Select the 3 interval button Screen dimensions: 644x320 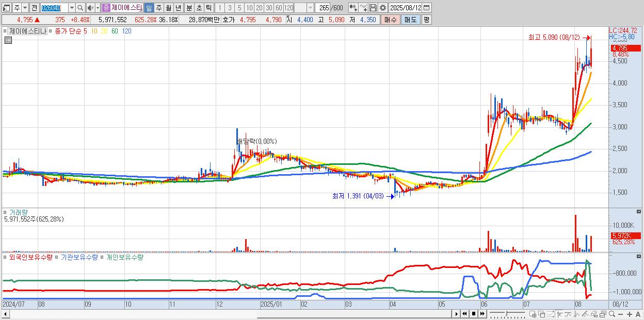click(x=230, y=8)
